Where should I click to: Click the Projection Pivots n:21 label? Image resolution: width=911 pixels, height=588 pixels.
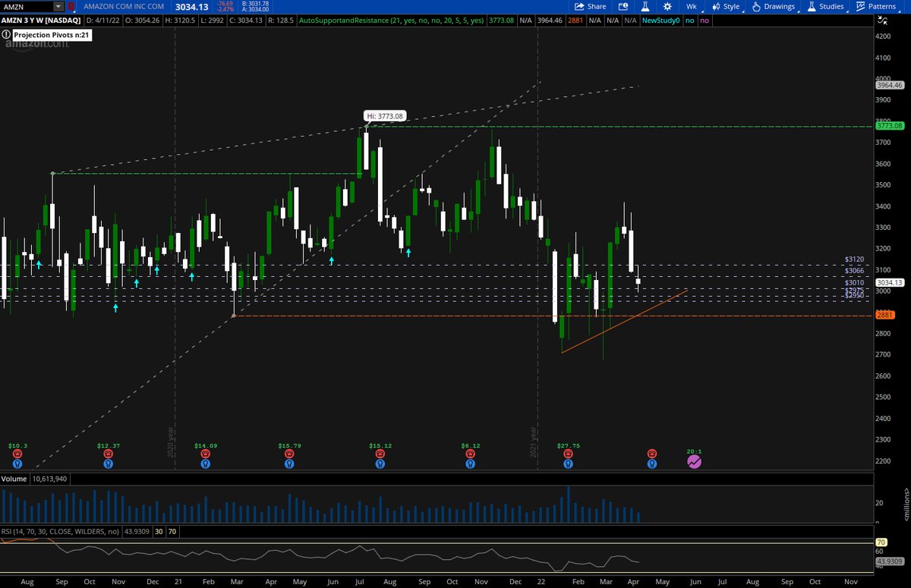tap(52, 35)
